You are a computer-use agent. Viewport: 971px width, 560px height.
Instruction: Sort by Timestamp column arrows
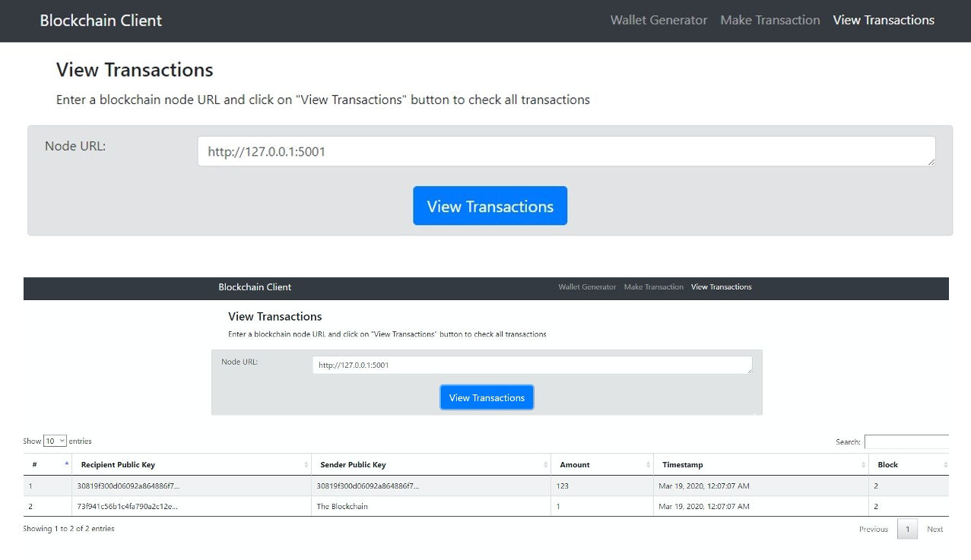pos(864,465)
